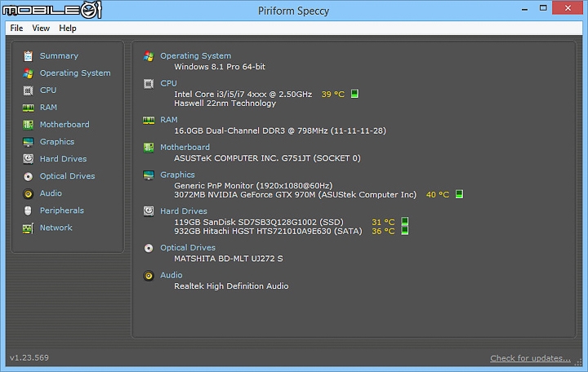Image resolution: width=588 pixels, height=372 pixels.
Task: Click the 119GB SanDisk SSD entry
Action: [259, 222]
